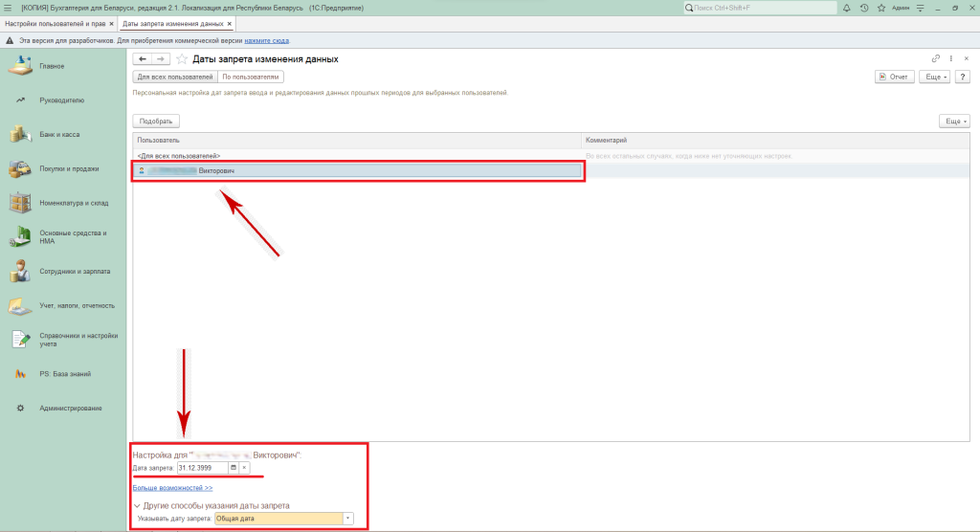980x532 pixels.
Task: Open the notifications bell icon
Action: coord(848,8)
